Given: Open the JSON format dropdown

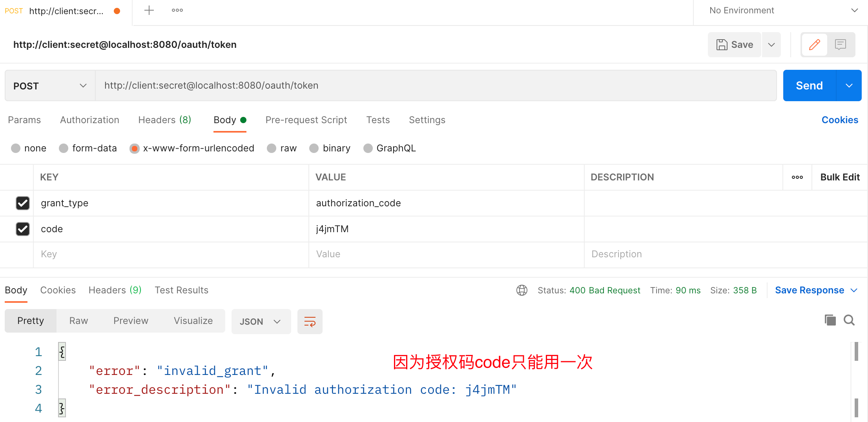Looking at the screenshot, I should [261, 322].
